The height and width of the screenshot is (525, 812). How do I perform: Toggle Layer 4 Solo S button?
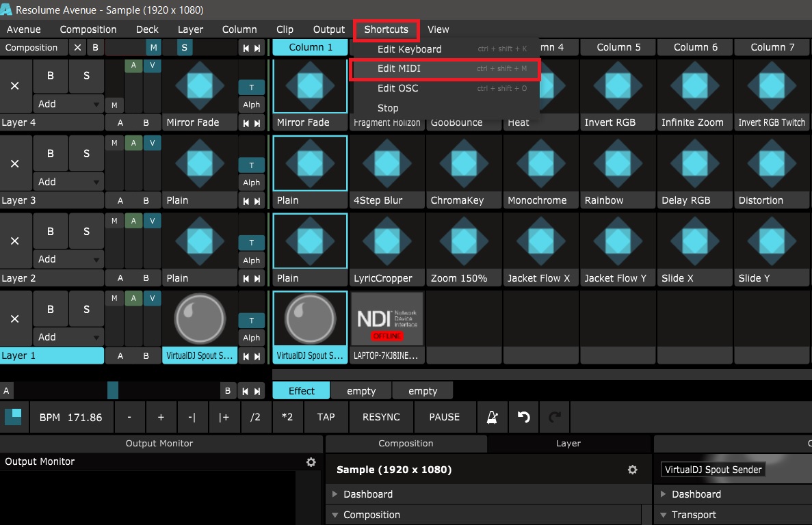tap(86, 75)
